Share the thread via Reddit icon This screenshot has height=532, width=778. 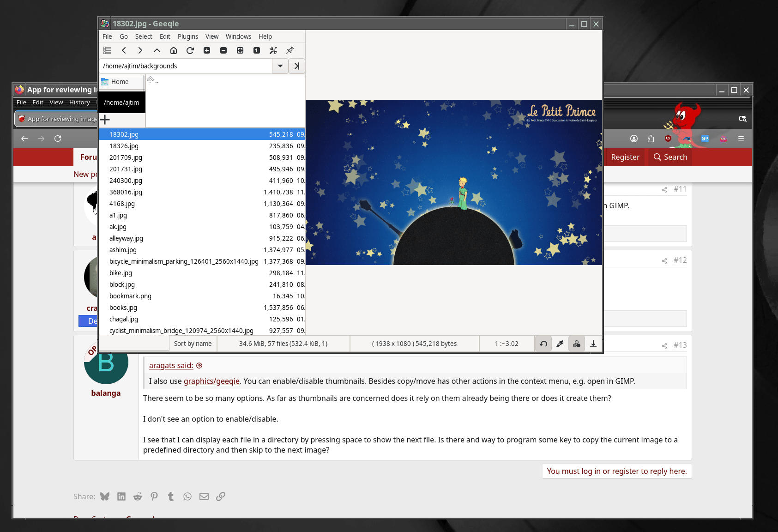click(x=138, y=496)
